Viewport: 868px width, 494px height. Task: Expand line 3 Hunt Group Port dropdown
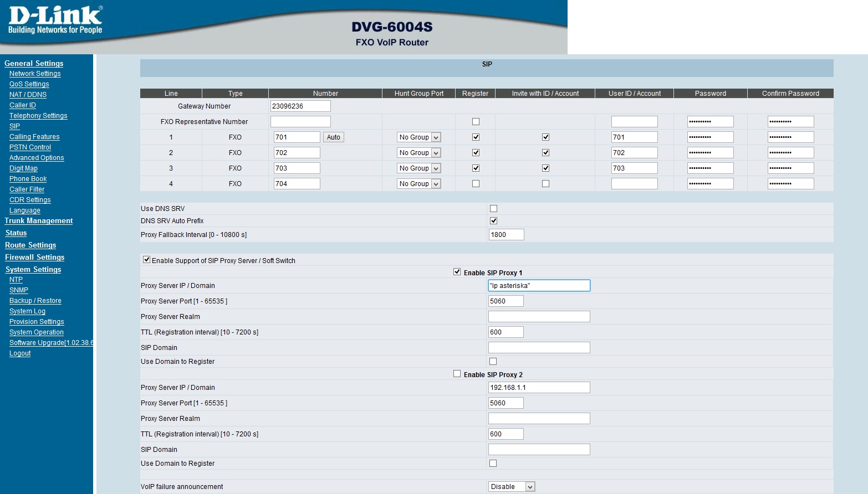(x=419, y=168)
